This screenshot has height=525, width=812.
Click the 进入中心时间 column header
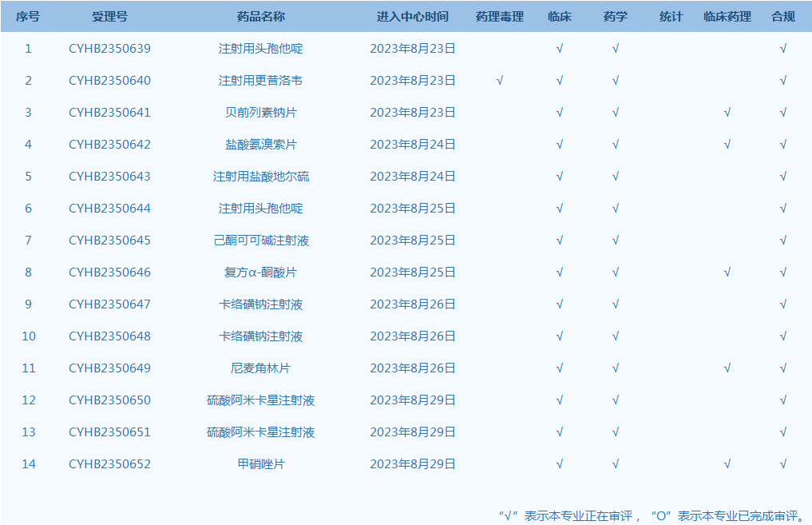tap(413, 17)
